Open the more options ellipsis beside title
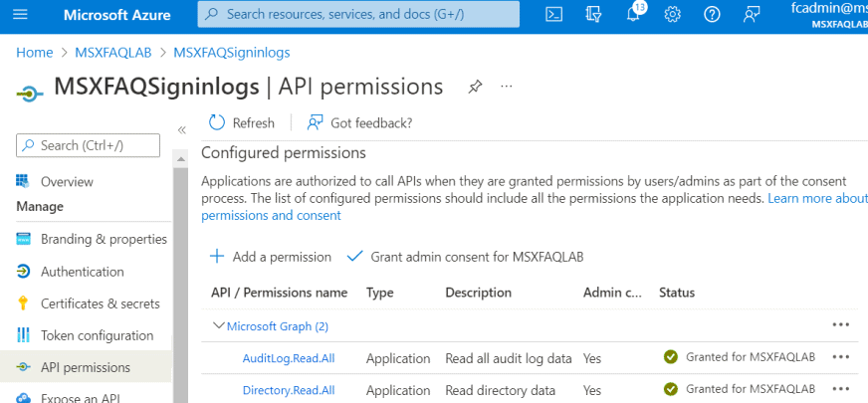The height and width of the screenshot is (403, 868). pos(506,87)
